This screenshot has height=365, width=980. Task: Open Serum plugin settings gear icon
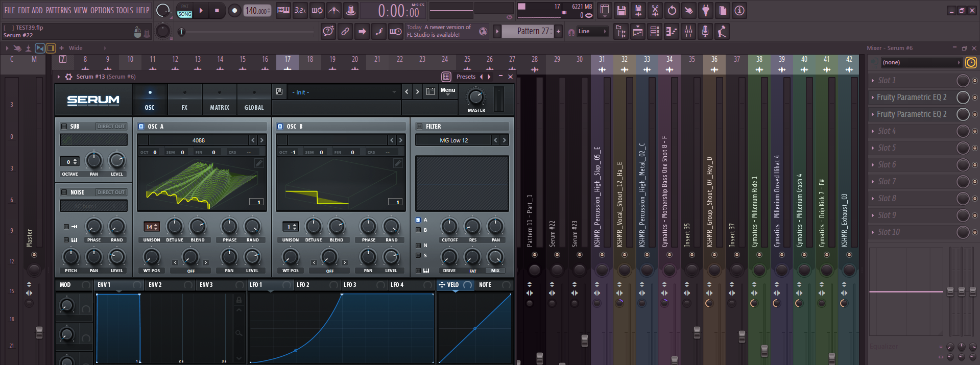click(69, 77)
